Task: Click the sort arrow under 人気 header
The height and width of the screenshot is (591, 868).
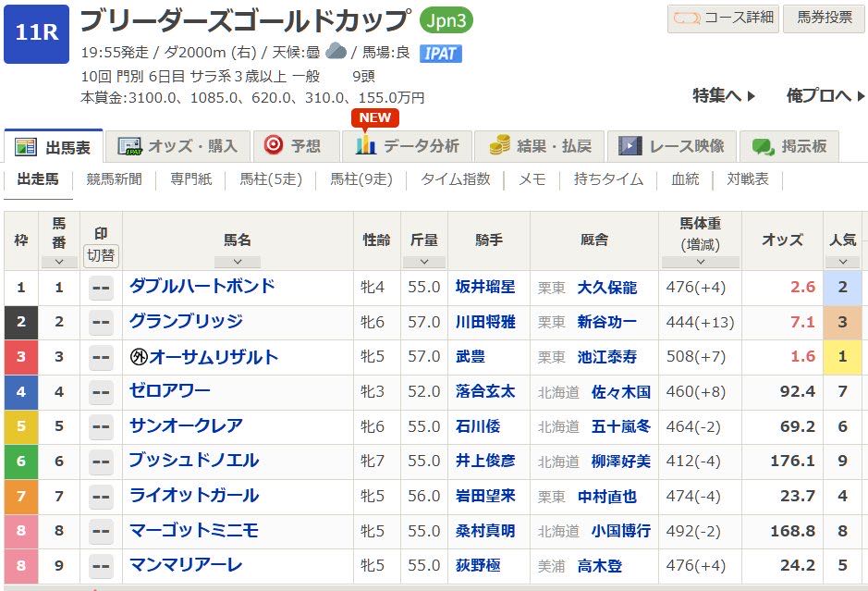Action: coord(842,262)
